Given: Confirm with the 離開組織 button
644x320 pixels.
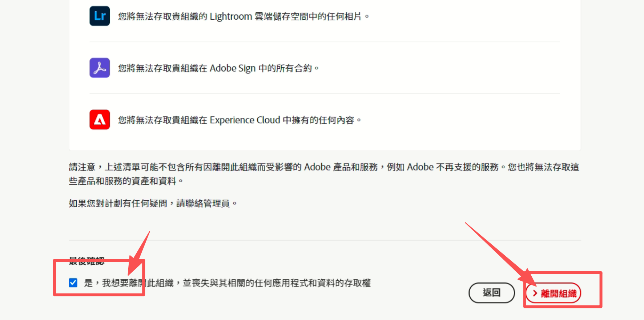Looking at the screenshot, I should click(554, 293).
